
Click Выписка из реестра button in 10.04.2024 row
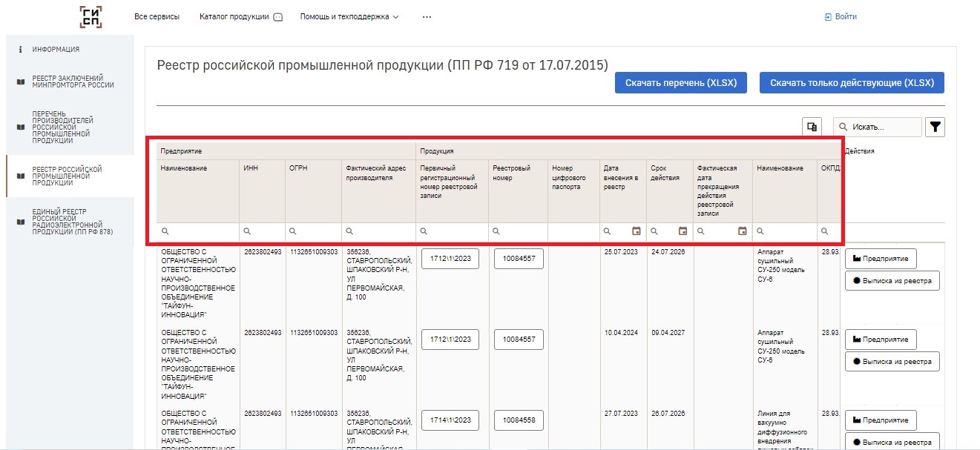892,362
